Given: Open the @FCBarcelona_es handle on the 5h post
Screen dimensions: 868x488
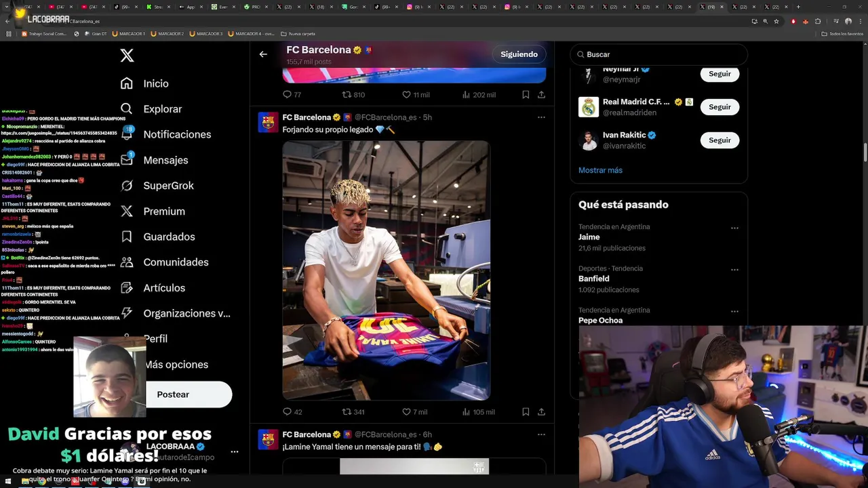Looking at the screenshot, I should (x=386, y=117).
